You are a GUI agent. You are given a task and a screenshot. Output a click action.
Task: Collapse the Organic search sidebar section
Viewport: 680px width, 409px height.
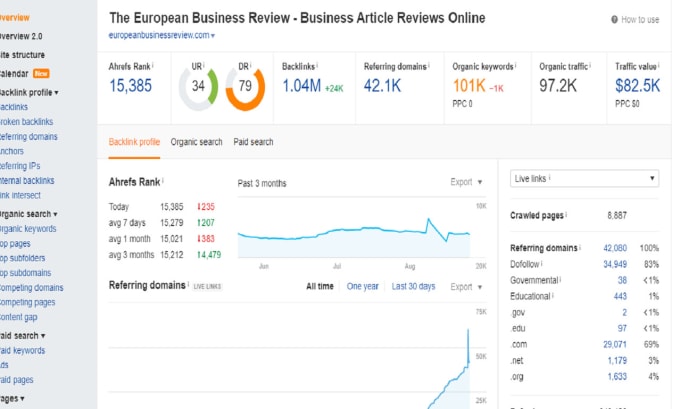coord(29,214)
